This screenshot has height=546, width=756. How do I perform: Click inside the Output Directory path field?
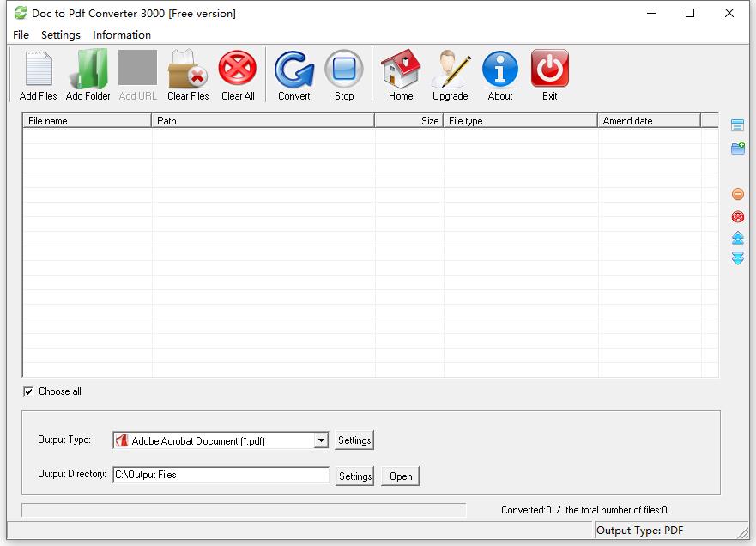click(221, 476)
